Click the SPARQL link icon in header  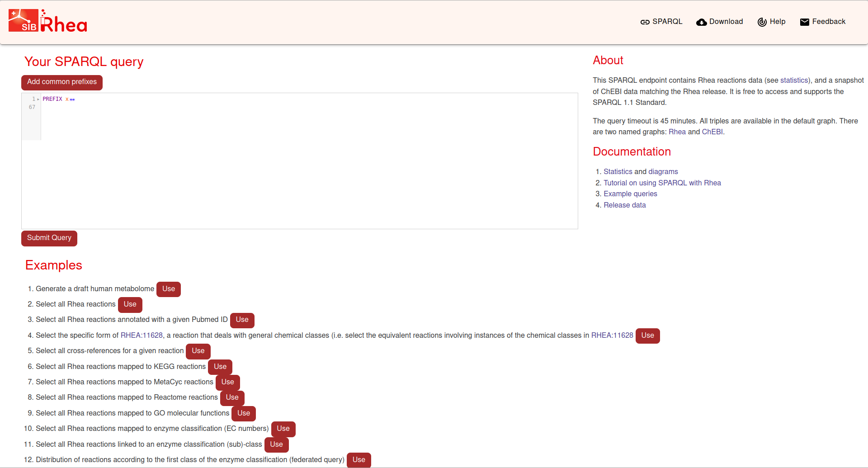(645, 22)
